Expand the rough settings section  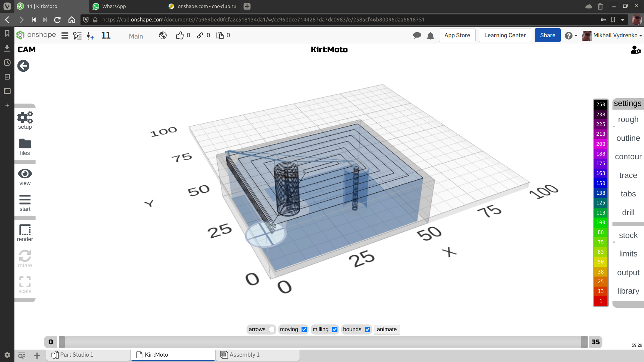tap(628, 119)
